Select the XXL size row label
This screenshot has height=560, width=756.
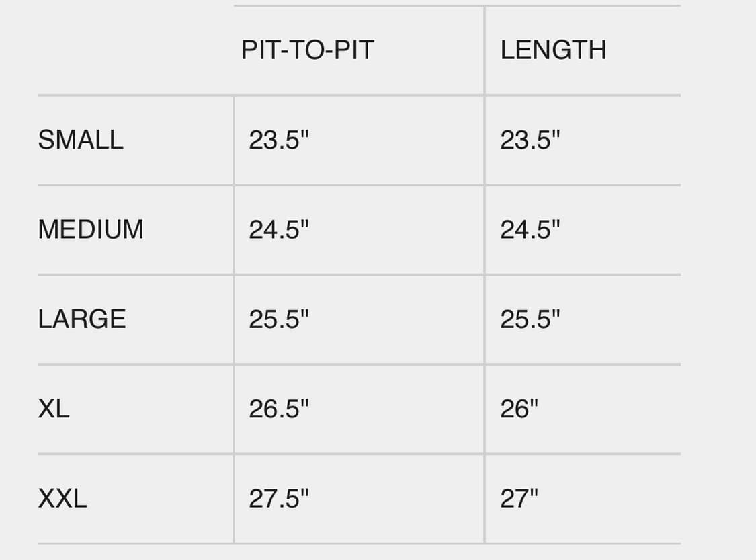coord(62,499)
